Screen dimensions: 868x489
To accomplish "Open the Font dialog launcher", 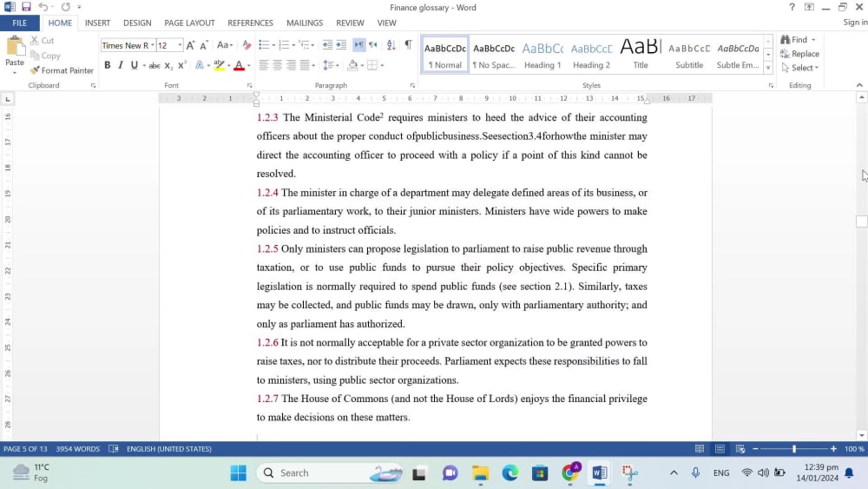I will pyautogui.click(x=250, y=86).
